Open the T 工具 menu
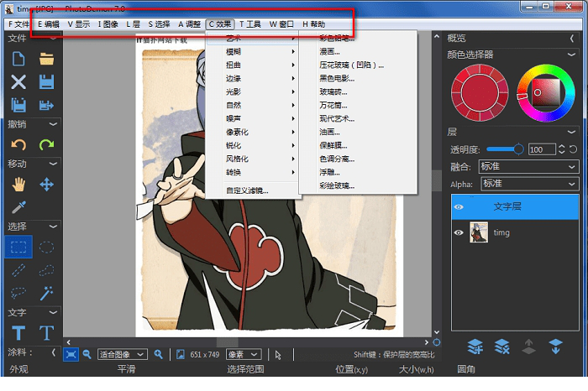Image resolution: width=588 pixels, height=391 pixels. (249, 24)
